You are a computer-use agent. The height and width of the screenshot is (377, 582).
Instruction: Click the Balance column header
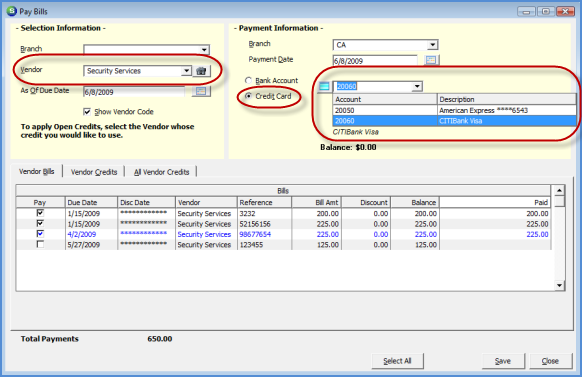coord(415,202)
